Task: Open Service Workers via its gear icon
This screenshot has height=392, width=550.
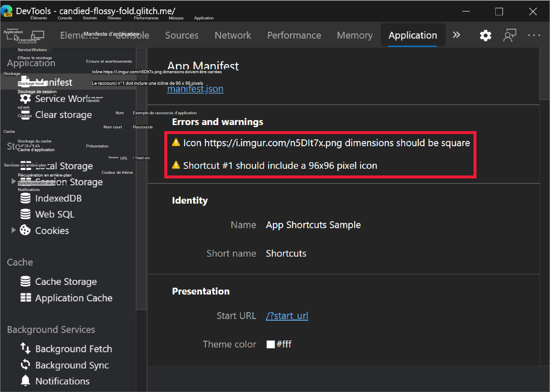Action: 25,98
